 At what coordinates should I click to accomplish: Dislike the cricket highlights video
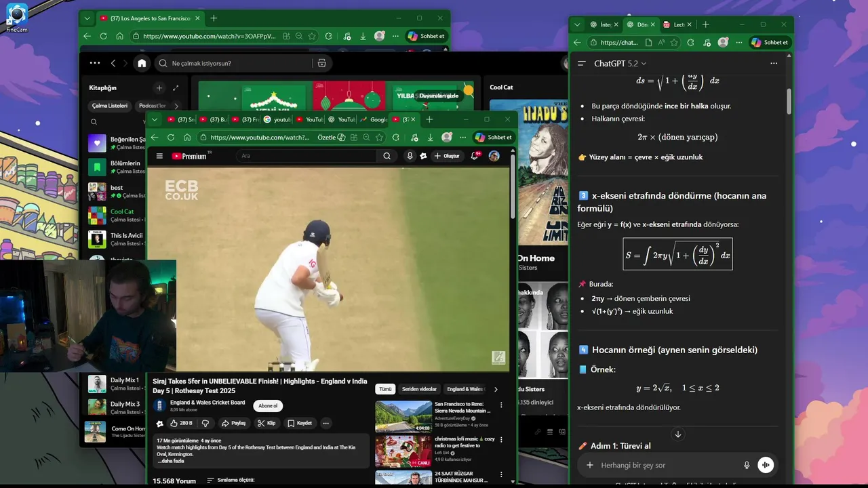click(205, 423)
